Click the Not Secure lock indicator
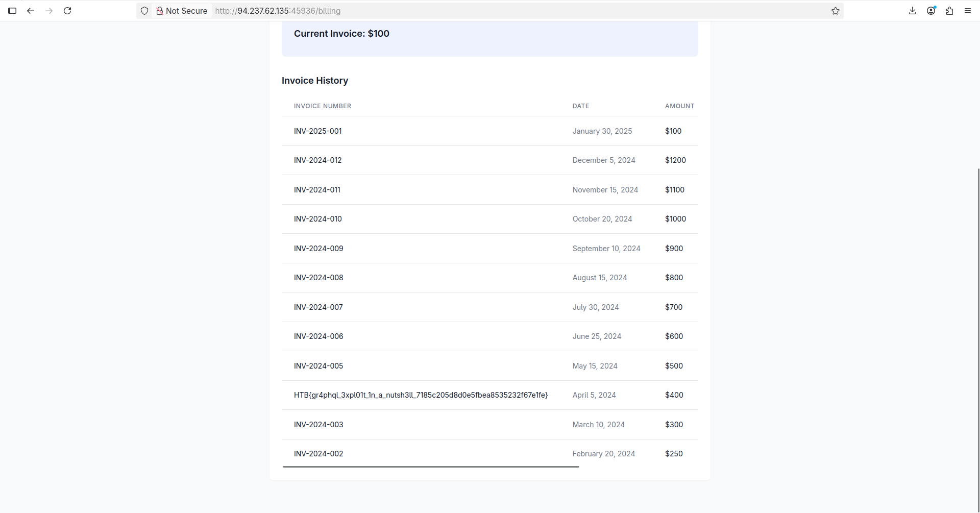This screenshot has height=513, width=980. (x=182, y=11)
